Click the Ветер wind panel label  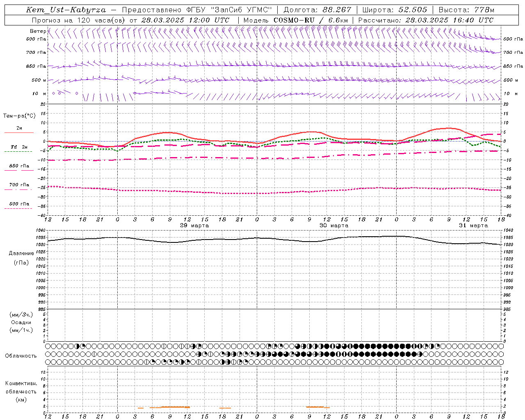pos(38,31)
